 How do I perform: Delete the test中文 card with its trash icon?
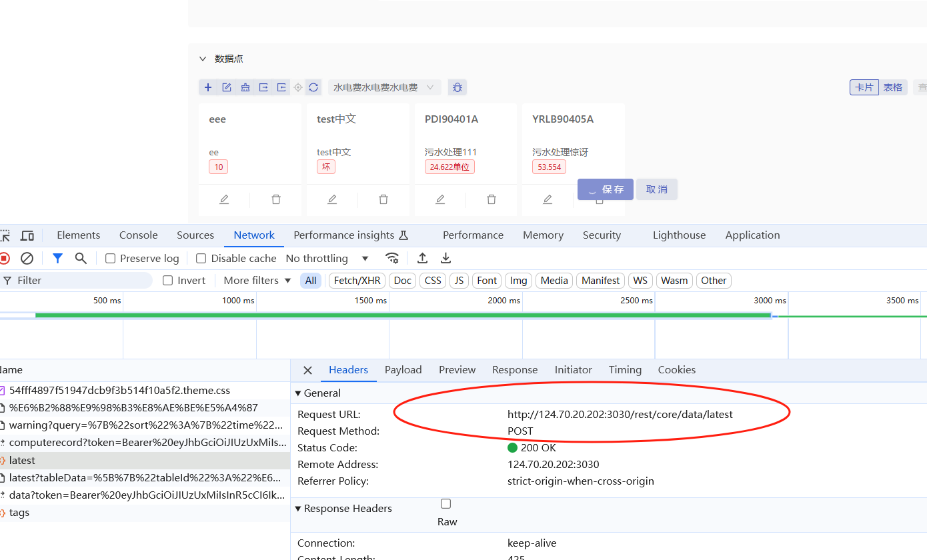point(383,199)
